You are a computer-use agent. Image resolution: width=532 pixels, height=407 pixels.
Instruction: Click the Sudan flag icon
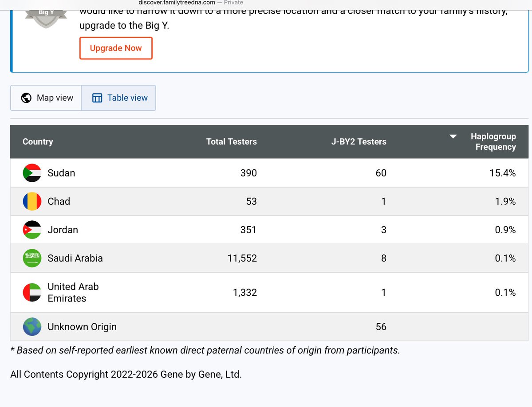[x=32, y=173]
